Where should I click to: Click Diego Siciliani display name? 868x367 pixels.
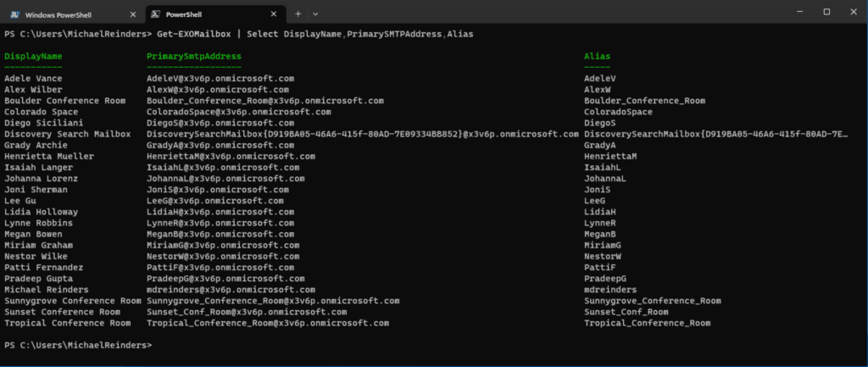coord(44,123)
